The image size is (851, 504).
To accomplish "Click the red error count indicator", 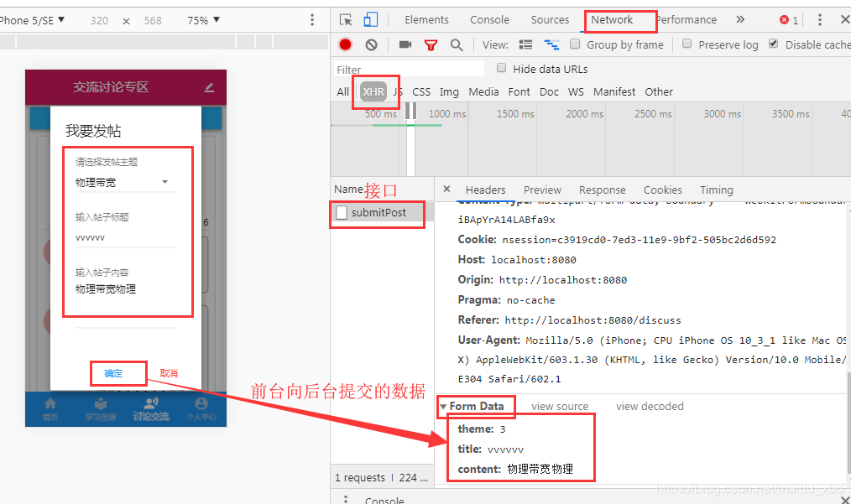I will (x=789, y=20).
